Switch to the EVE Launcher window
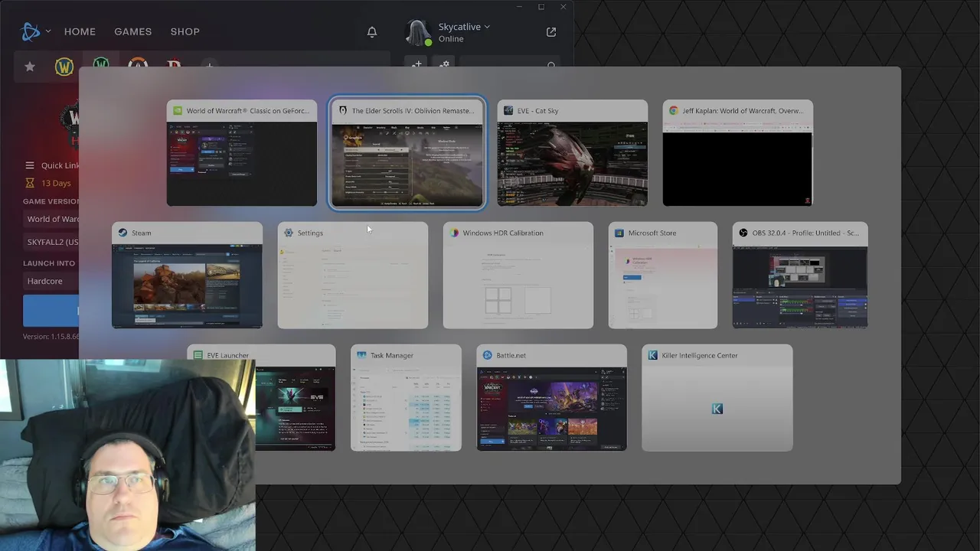Image resolution: width=980 pixels, height=551 pixels. 261,398
